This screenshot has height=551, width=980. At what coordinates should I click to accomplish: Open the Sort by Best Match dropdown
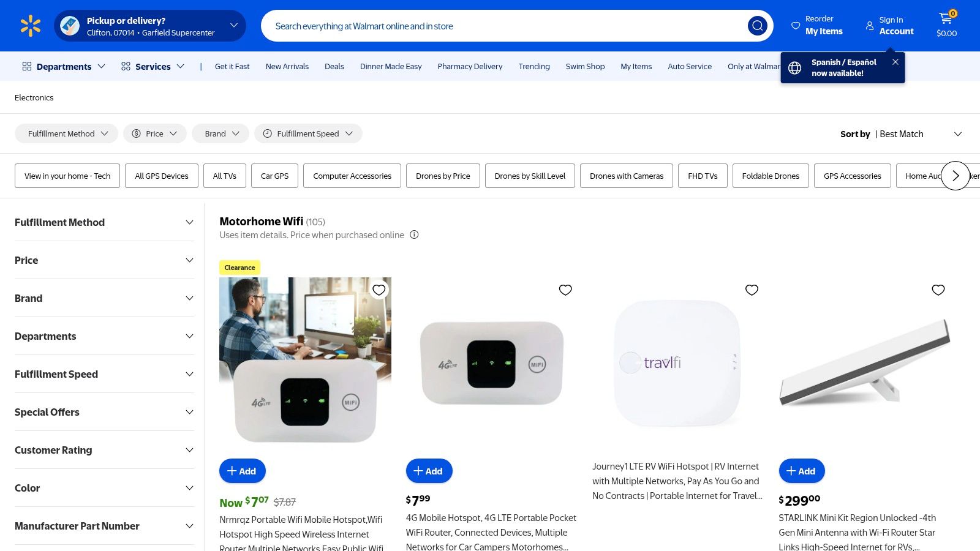[x=901, y=134]
